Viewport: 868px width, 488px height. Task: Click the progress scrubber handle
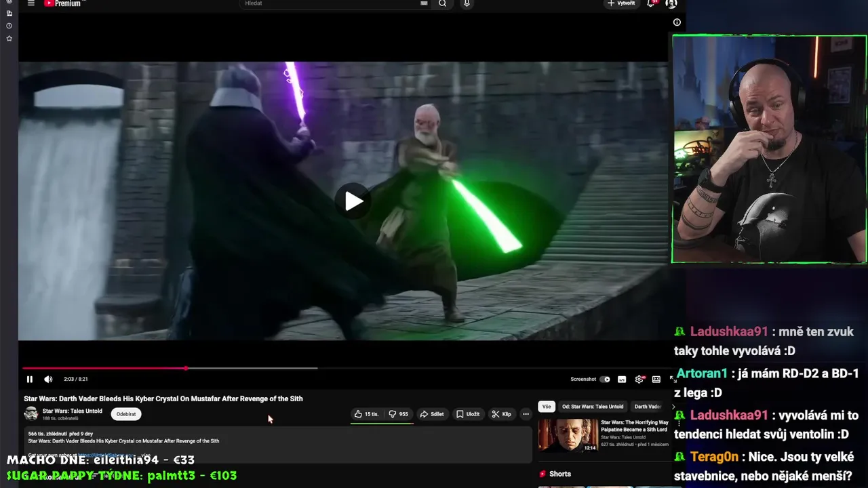pos(186,368)
